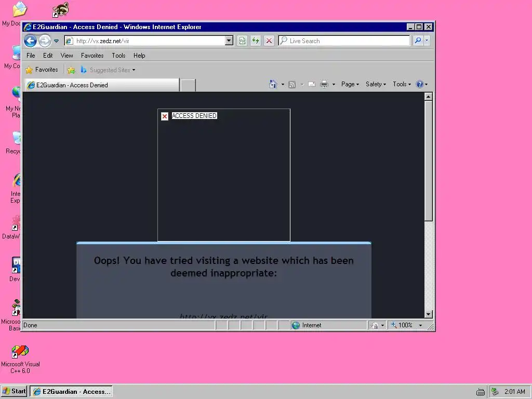Viewport: 532px width, 399px height.
Task: Open the Suggested Sites dropdown
Action: pyautogui.click(x=108, y=70)
